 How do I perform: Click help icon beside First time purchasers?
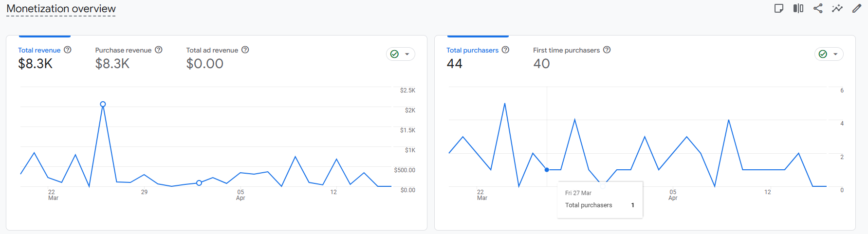tap(607, 50)
